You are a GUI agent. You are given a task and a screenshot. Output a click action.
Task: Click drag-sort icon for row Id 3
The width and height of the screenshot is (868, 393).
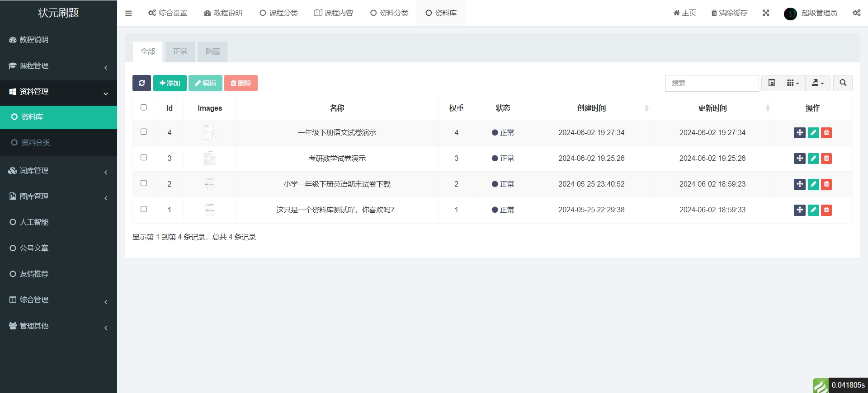click(799, 159)
